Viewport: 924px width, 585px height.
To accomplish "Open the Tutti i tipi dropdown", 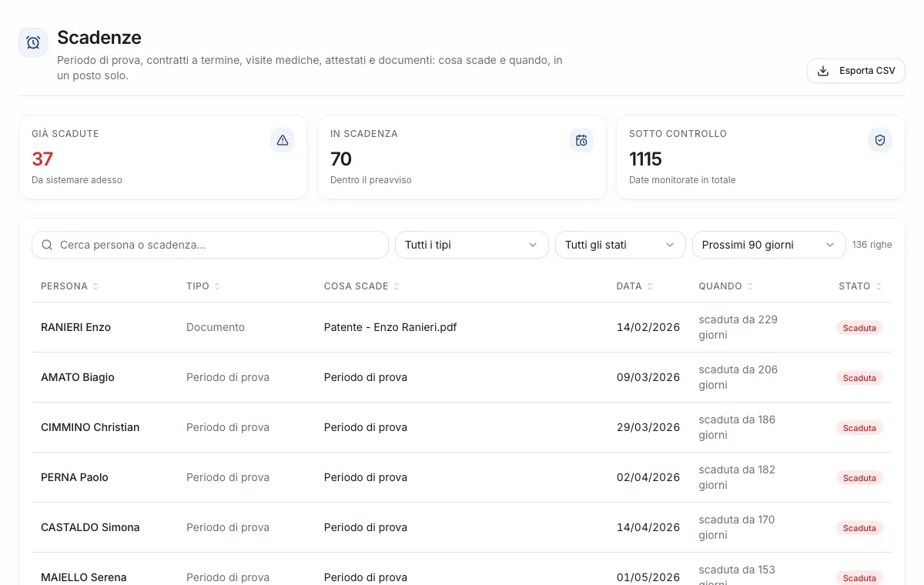I will click(x=471, y=245).
